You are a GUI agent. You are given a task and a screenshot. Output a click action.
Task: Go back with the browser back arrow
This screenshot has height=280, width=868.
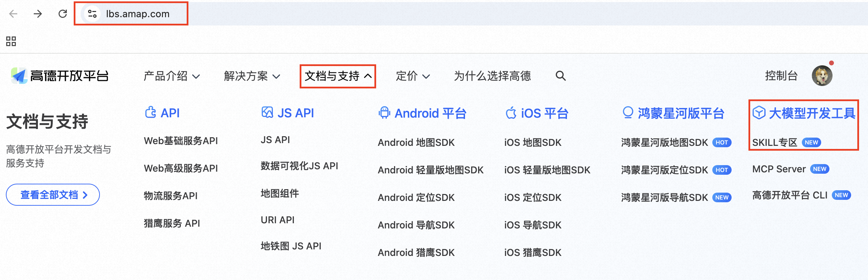coord(13,14)
